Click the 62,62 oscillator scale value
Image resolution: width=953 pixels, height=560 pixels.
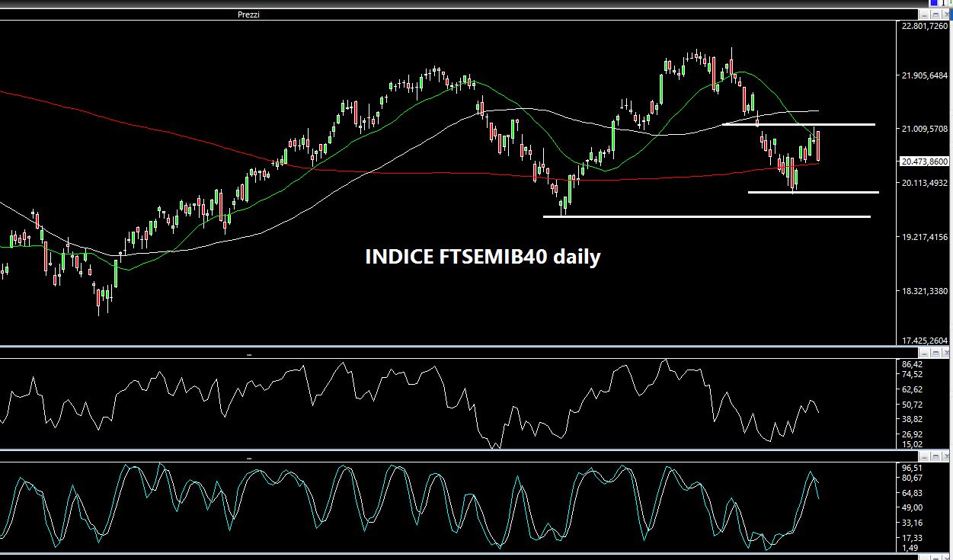coord(912,389)
